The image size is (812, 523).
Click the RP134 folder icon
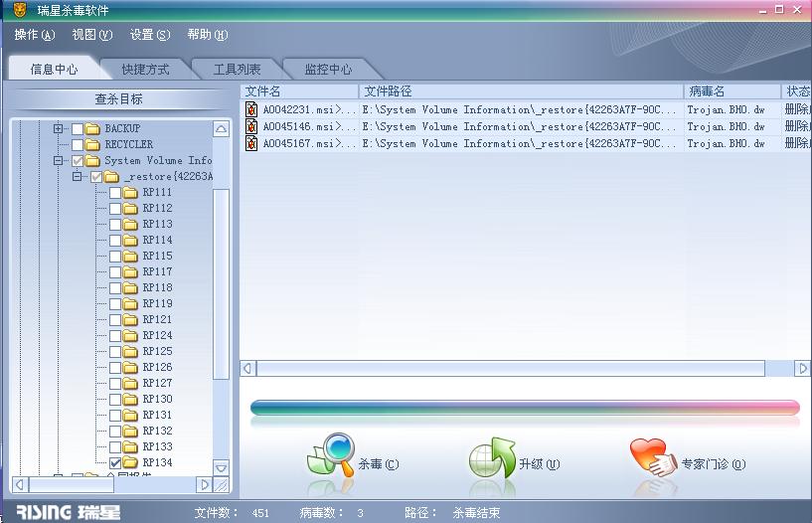(130, 462)
